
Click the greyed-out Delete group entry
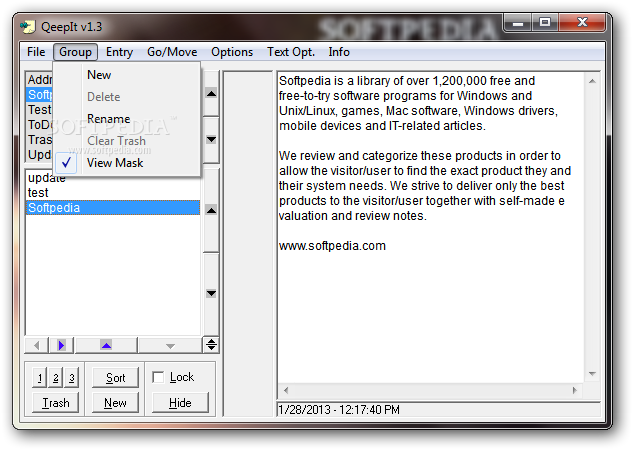point(127,97)
